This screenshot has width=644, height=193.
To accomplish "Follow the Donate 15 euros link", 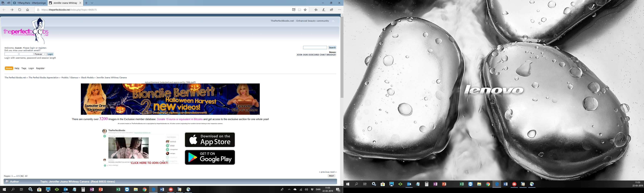I will [x=180, y=119].
